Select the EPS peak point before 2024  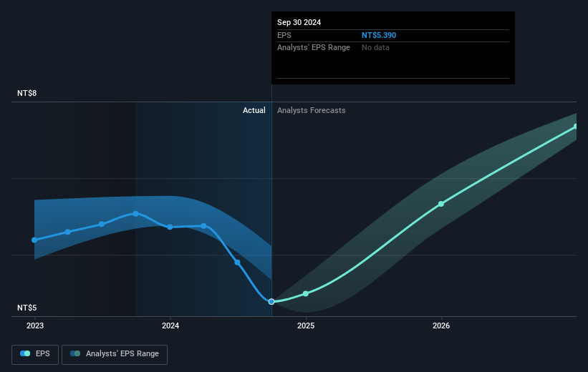click(136, 213)
